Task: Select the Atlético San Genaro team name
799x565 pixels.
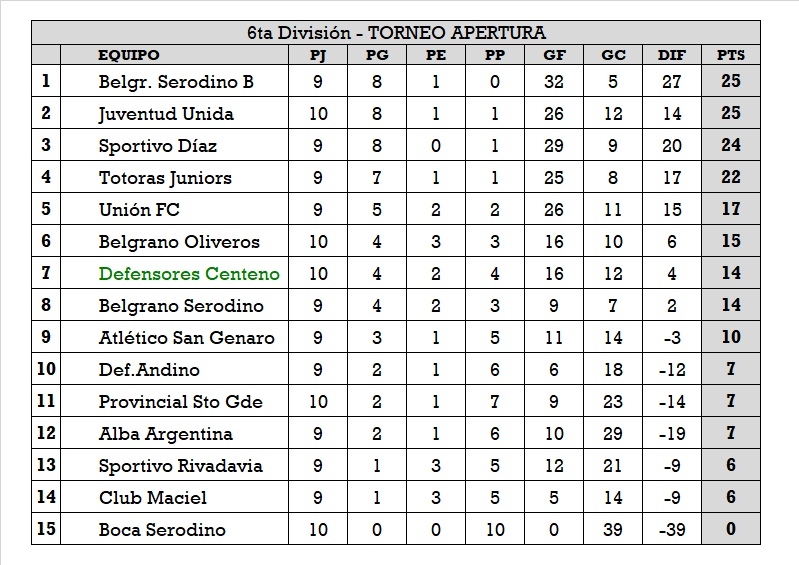Action: click(x=186, y=338)
